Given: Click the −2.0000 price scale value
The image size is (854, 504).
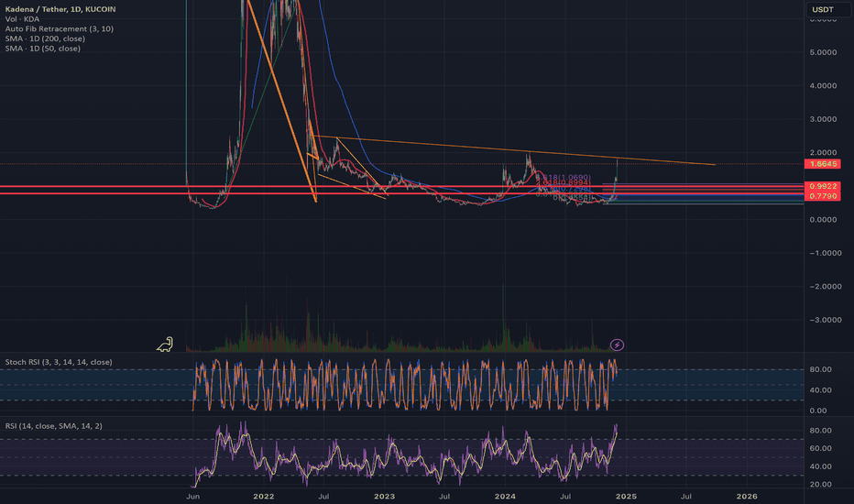Looking at the screenshot, I should [x=824, y=287].
